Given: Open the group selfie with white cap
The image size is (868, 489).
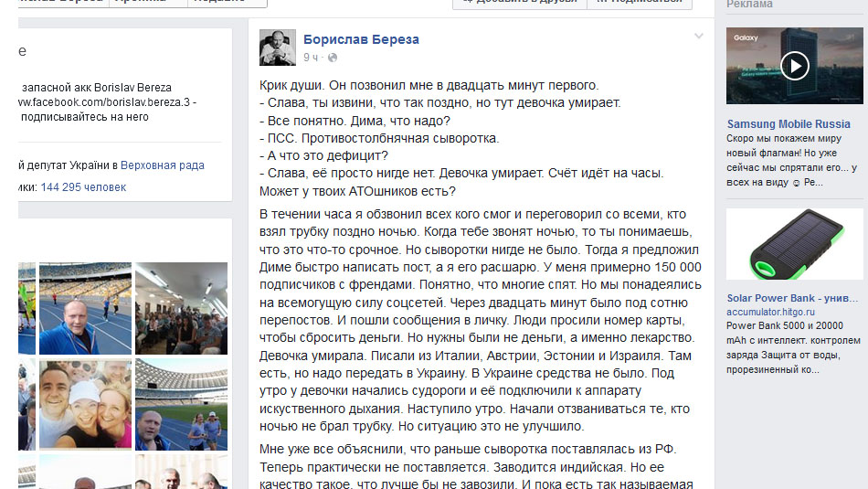Looking at the screenshot, I should (85, 404).
